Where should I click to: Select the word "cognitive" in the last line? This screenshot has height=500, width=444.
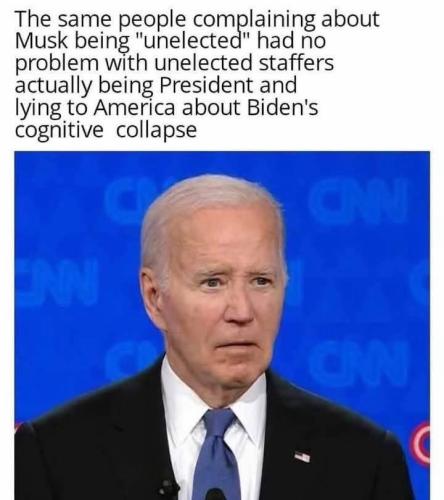click(59, 130)
